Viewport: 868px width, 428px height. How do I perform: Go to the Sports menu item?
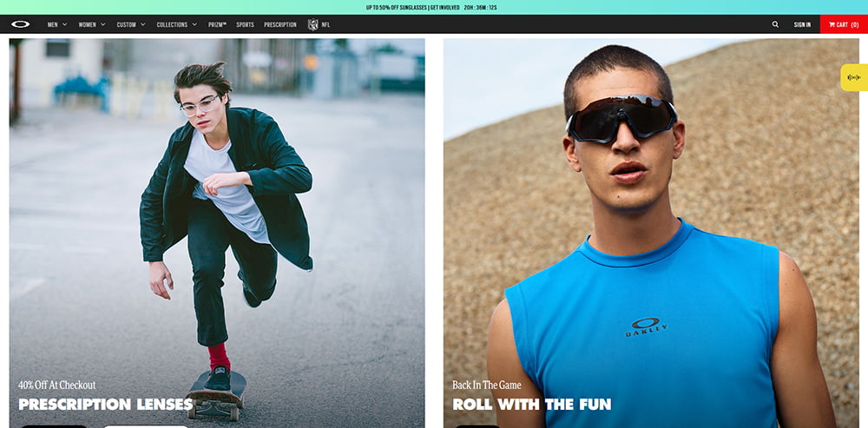[245, 24]
